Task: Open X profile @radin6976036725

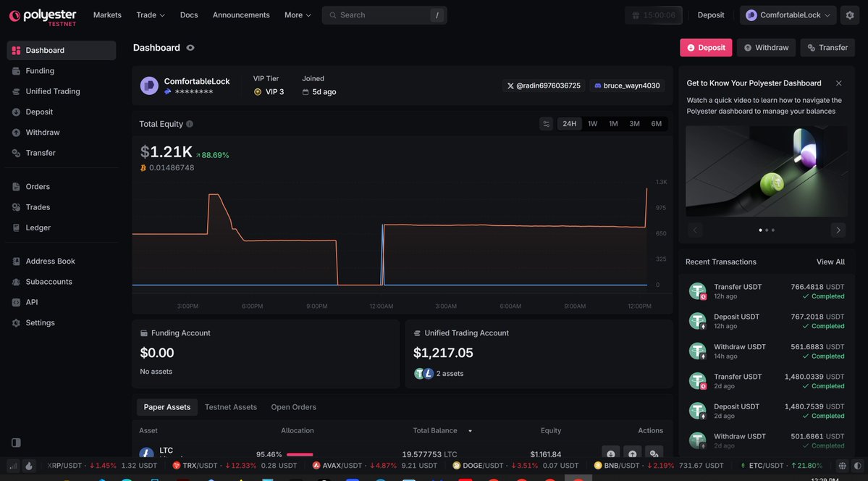Action: [x=544, y=86]
